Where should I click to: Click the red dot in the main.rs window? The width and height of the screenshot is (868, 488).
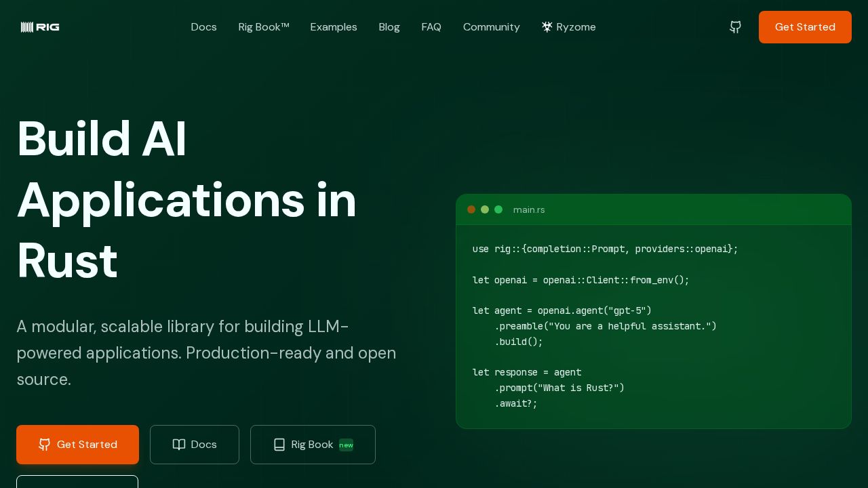[x=471, y=209]
